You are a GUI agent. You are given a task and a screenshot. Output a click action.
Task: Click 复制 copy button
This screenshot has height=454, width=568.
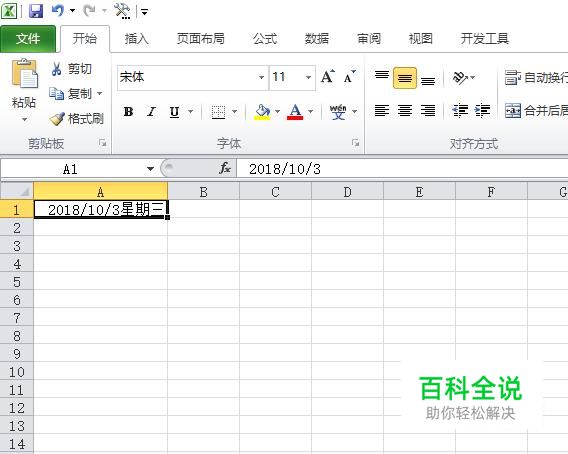point(71,93)
